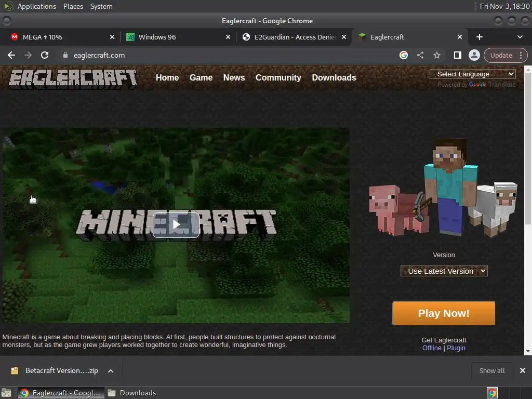Click Show all downloads
The height and width of the screenshot is (399, 532).
click(x=491, y=370)
